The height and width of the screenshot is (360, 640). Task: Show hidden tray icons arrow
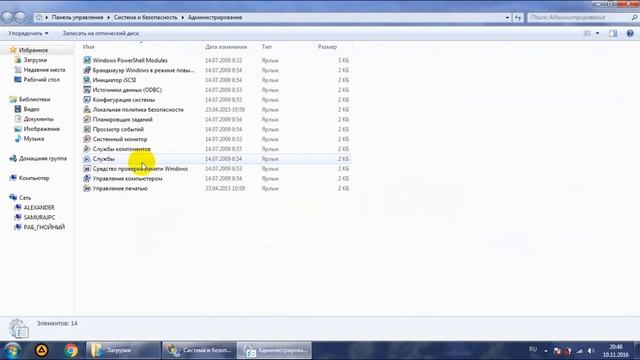[x=546, y=351]
